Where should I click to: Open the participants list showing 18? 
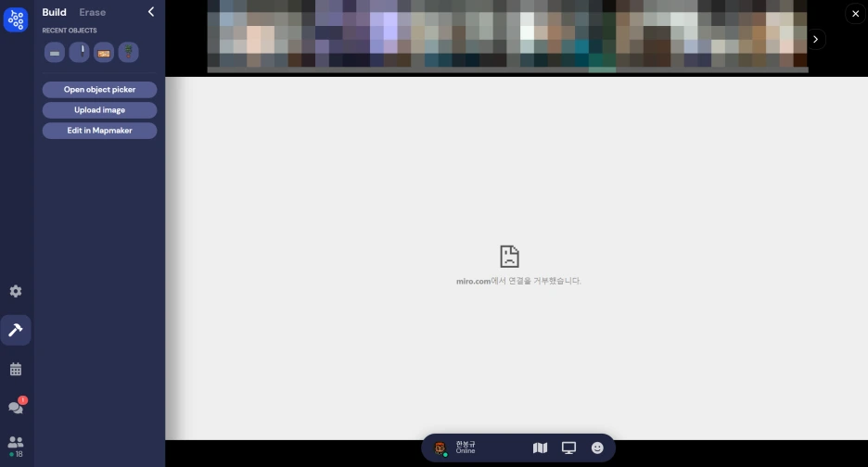pos(16,447)
